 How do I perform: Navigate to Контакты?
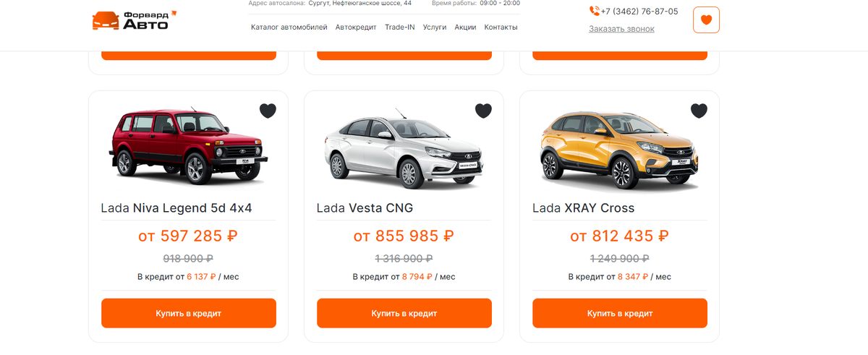click(501, 27)
